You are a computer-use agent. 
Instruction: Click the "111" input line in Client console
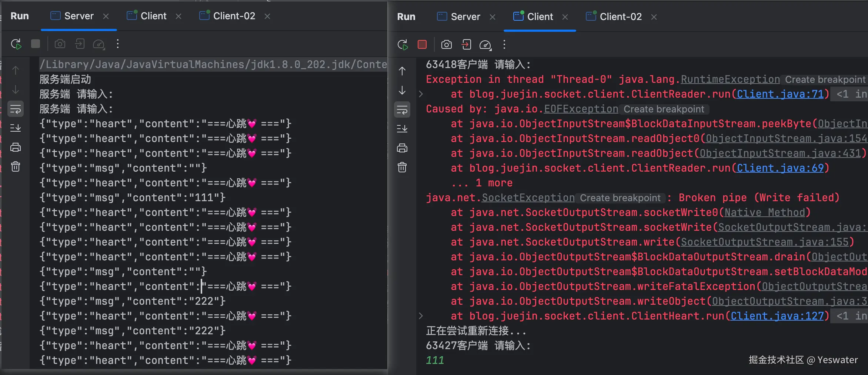[x=435, y=360]
